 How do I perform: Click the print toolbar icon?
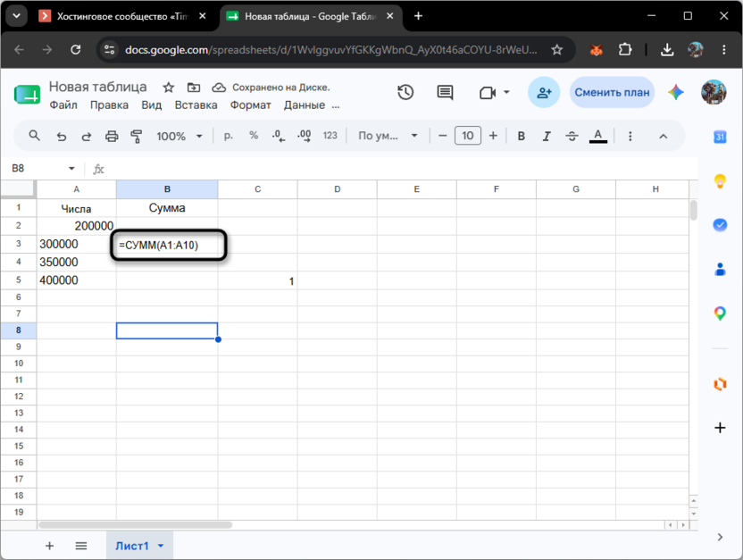112,137
